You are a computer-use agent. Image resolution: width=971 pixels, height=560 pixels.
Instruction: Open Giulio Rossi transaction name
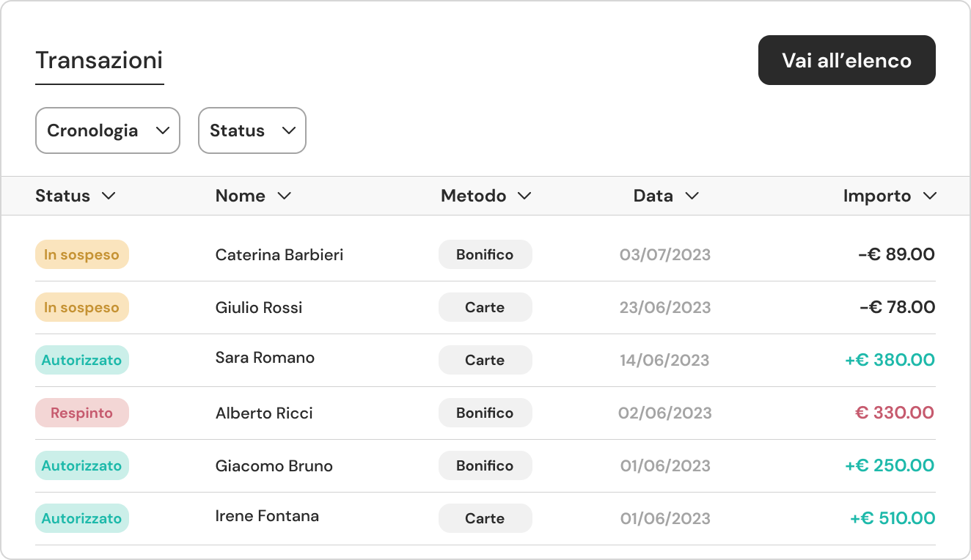259,308
